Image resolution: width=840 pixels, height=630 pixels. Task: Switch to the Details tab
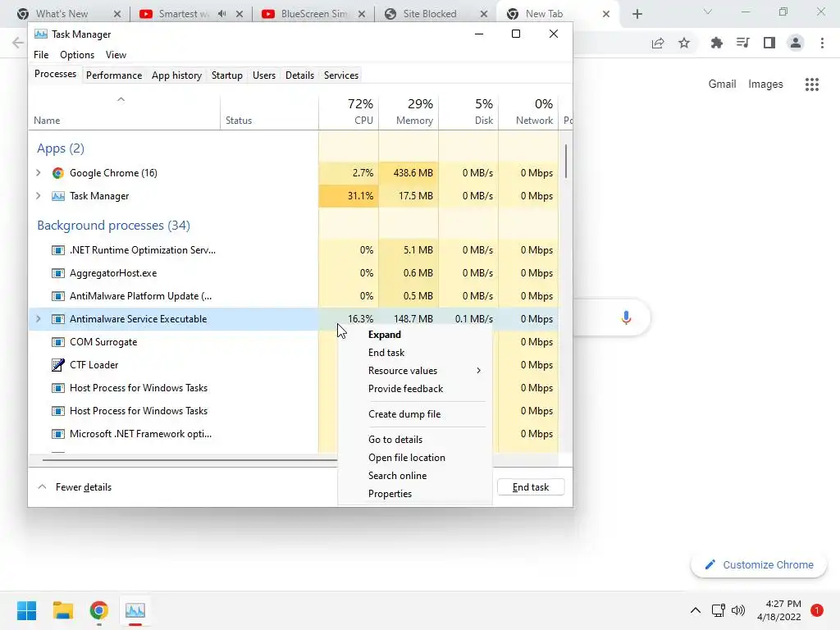pyautogui.click(x=299, y=75)
